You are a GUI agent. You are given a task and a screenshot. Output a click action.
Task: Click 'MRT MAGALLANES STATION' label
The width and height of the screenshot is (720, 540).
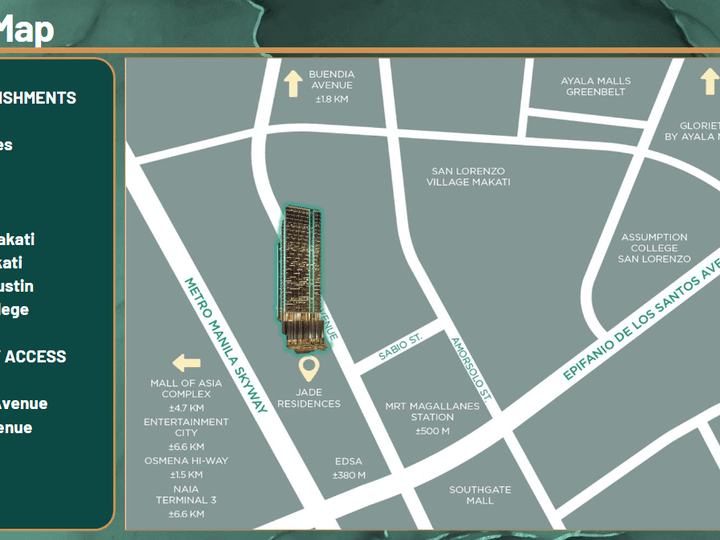click(432, 411)
